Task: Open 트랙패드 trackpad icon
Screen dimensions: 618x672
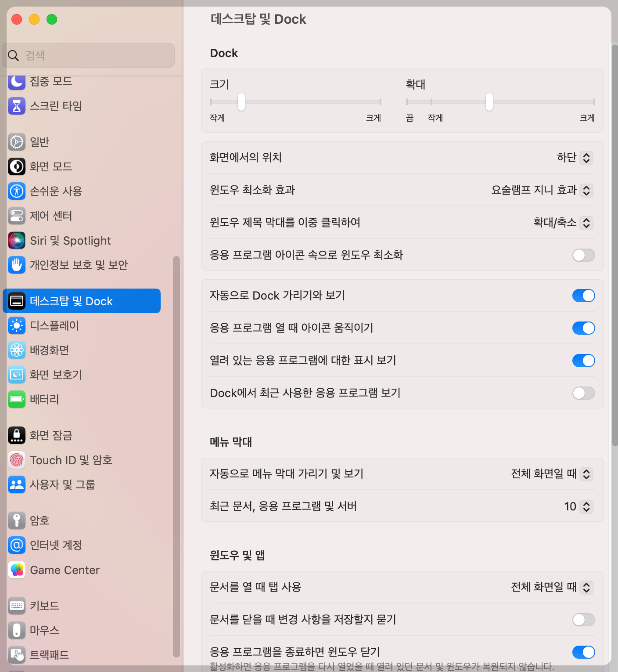Action: 17,655
